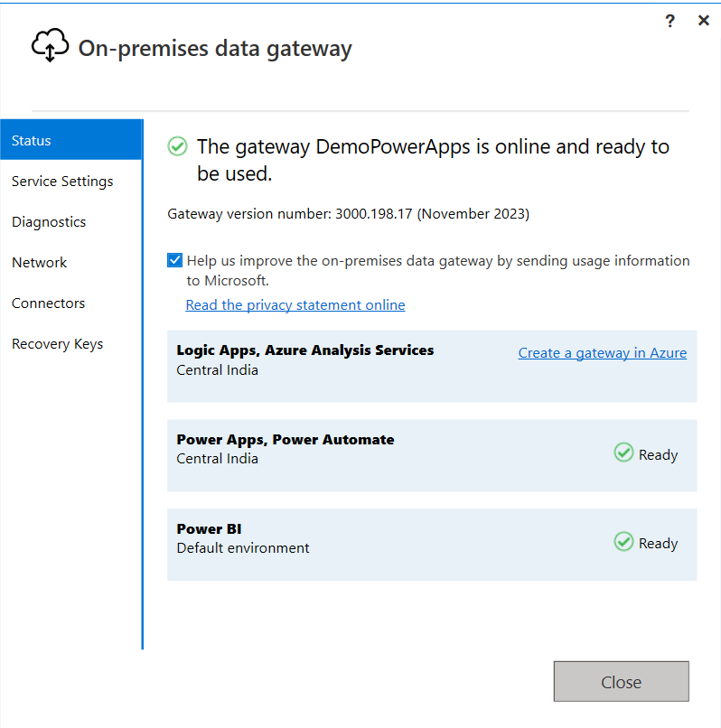The height and width of the screenshot is (728, 721).
Task: Click the cloud upload gateway logo icon
Action: [50, 46]
